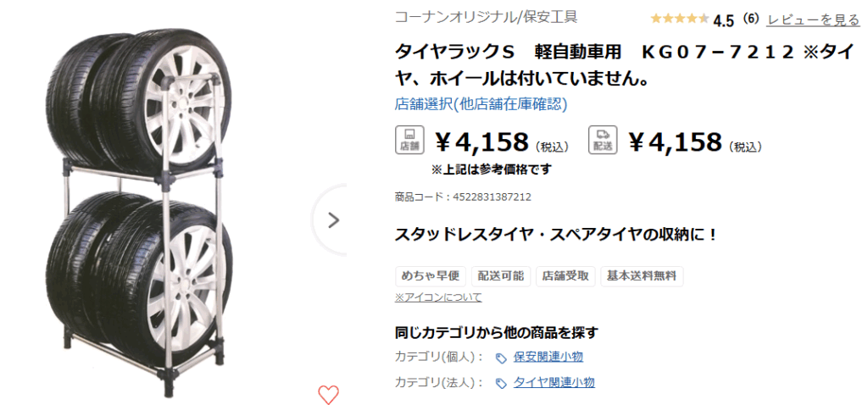The image size is (868, 405).
Task: Open the ※アイコンについて link
Action: click(x=438, y=297)
